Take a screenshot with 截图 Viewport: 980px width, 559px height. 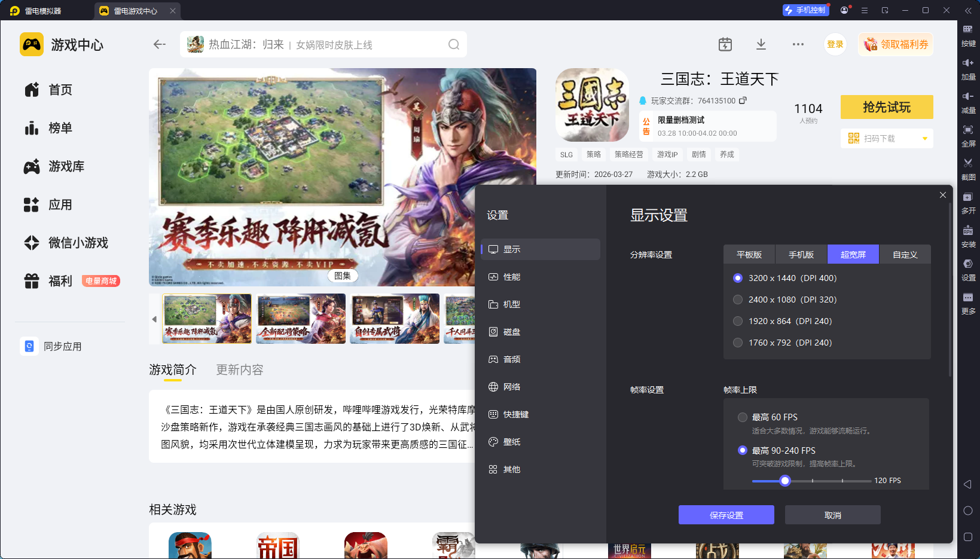(968, 170)
